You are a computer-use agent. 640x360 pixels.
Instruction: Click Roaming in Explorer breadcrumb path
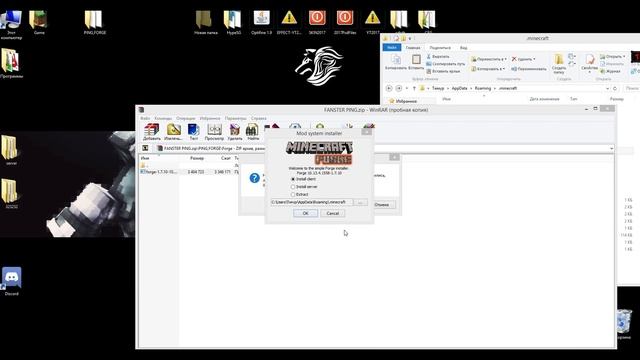click(483, 88)
